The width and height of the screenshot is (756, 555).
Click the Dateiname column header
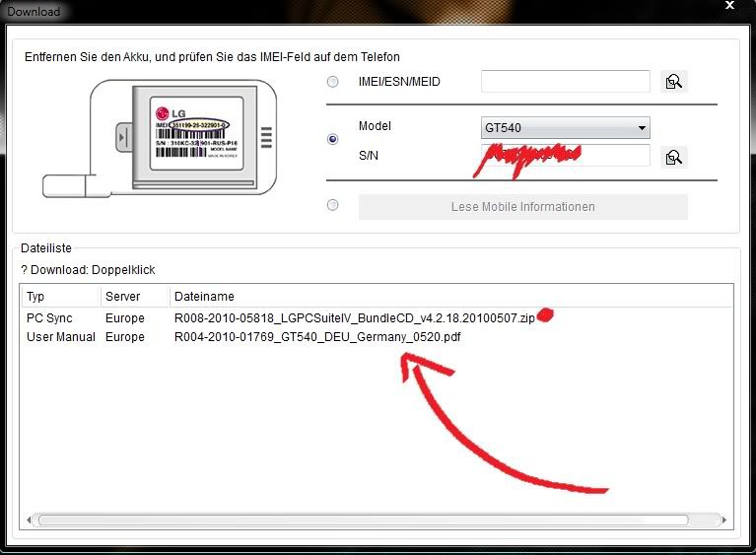(x=451, y=296)
